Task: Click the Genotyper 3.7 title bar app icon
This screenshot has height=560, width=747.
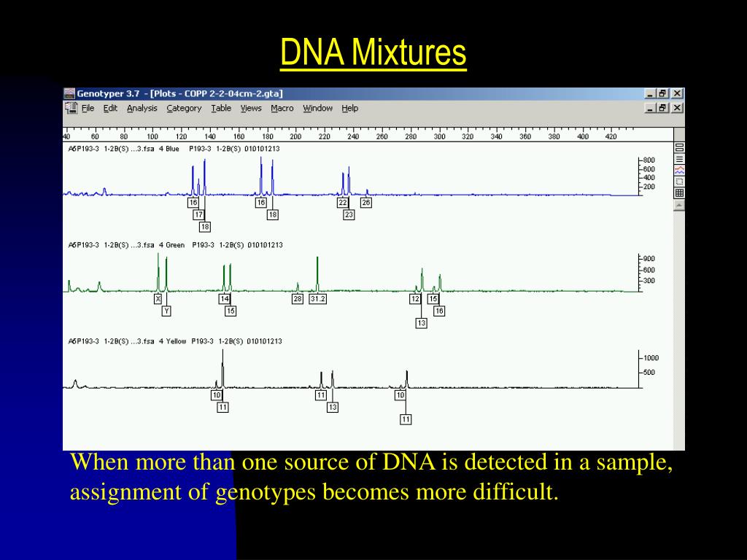Action: (69, 94)
